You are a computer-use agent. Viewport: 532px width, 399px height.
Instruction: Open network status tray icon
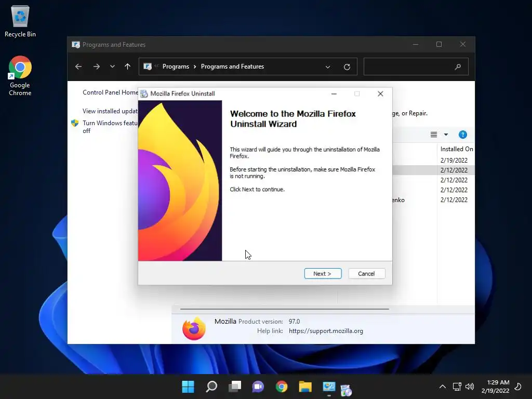pos(457,387)
